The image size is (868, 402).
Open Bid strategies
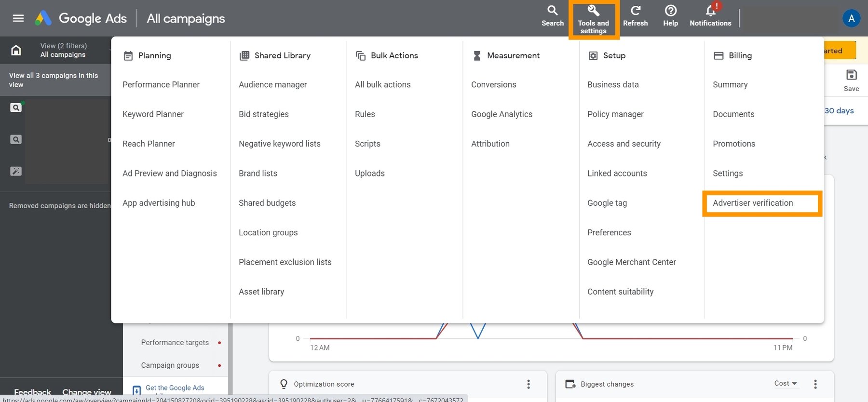click(264, 114)
